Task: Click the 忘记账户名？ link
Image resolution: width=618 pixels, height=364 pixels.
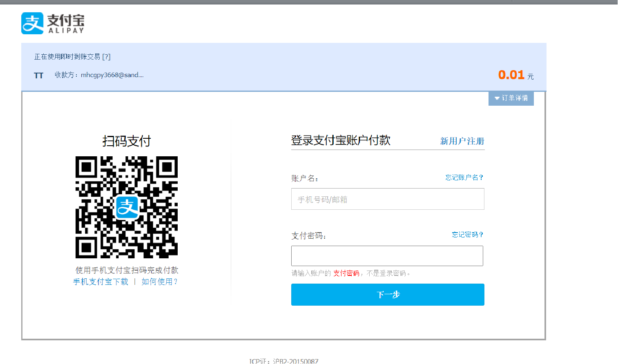Action: [x=464, y=178]
